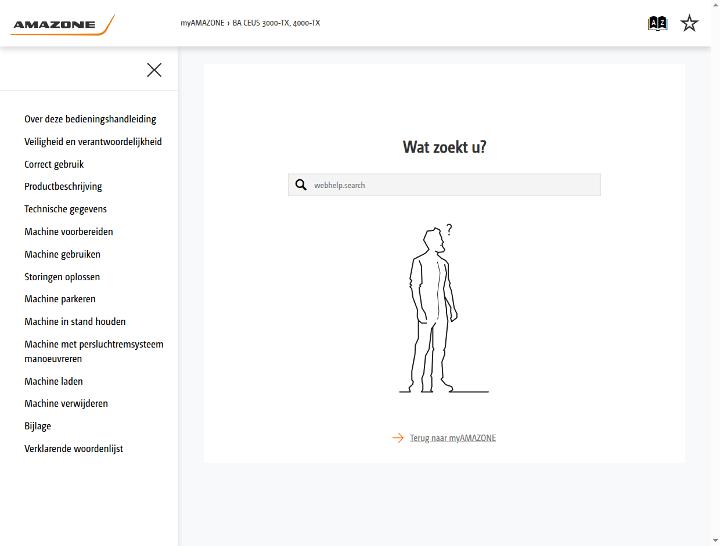
Task: Open Verklarende woordenlijst entry
Action: 73,449
